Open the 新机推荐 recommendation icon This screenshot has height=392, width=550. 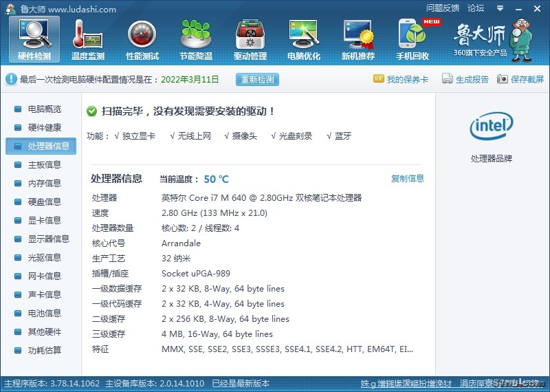(x=358, y=39)
